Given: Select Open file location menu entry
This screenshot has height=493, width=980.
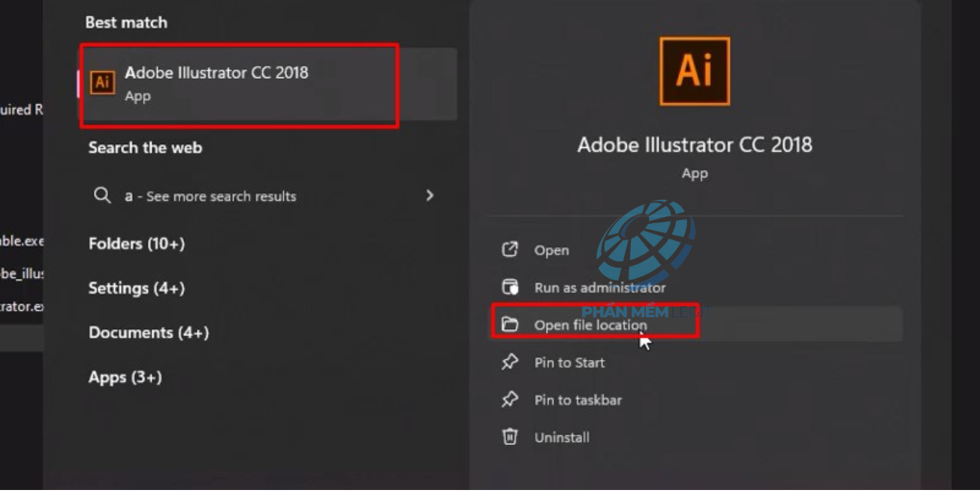Looking at the screenshot, I should click(x=590, y=325).
